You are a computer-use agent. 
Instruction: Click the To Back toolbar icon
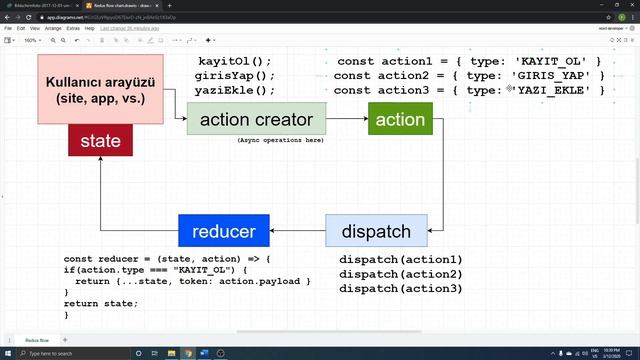point(126,40)
